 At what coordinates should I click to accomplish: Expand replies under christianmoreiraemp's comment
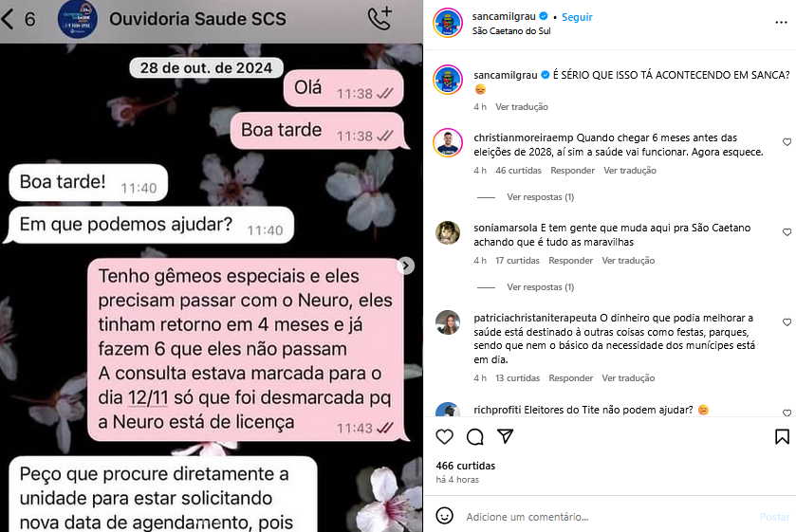540,197
